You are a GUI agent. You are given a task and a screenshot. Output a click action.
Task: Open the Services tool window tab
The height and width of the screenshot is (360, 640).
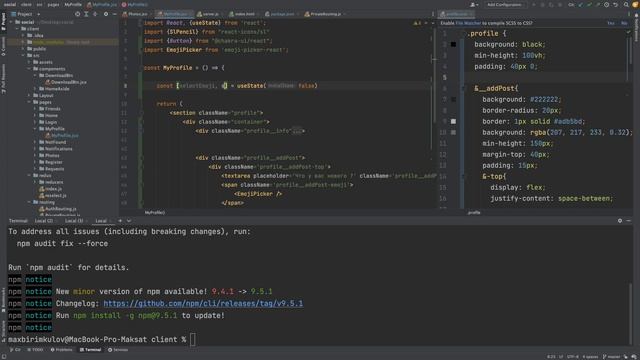118,350
